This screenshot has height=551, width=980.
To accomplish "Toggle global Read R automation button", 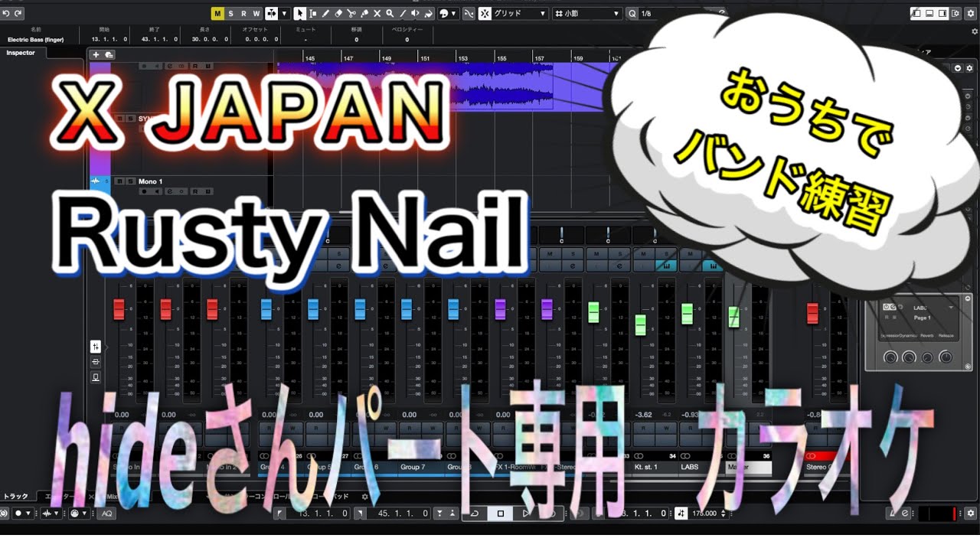I will 243,13.
